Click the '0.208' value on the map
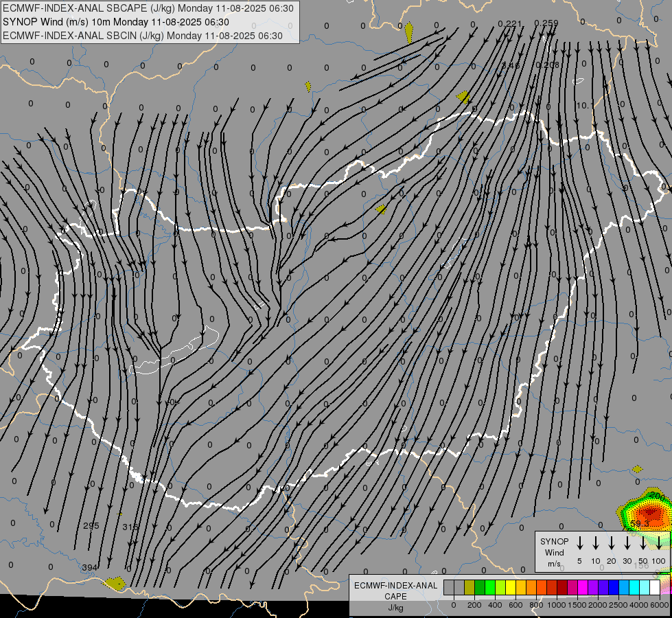 coord(548,65)
